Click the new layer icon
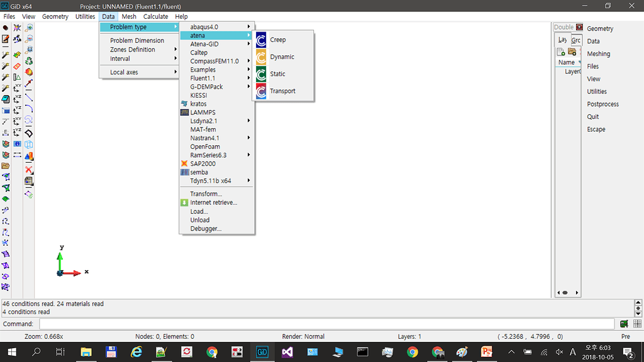644x362 pixels. pos(562,52)
